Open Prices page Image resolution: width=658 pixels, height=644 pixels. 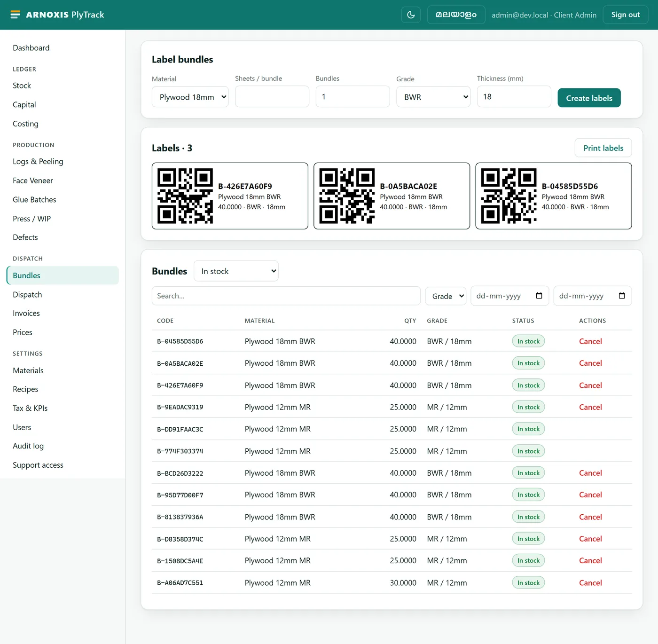[23, 332]
